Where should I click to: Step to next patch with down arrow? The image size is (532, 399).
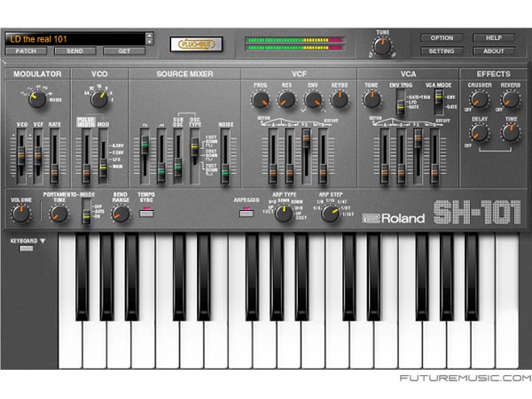[x=149, y=42]
